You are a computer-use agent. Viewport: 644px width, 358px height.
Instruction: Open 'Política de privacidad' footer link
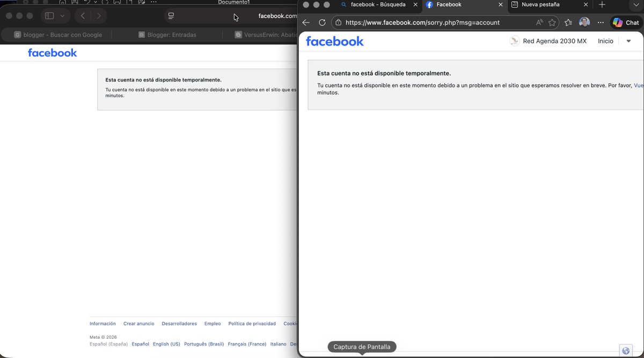point(252,324)
